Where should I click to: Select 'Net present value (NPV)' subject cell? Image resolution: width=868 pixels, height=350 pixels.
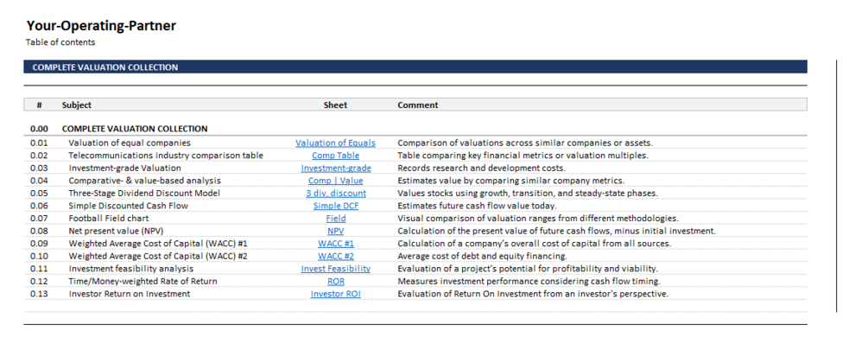coord(117,231)
